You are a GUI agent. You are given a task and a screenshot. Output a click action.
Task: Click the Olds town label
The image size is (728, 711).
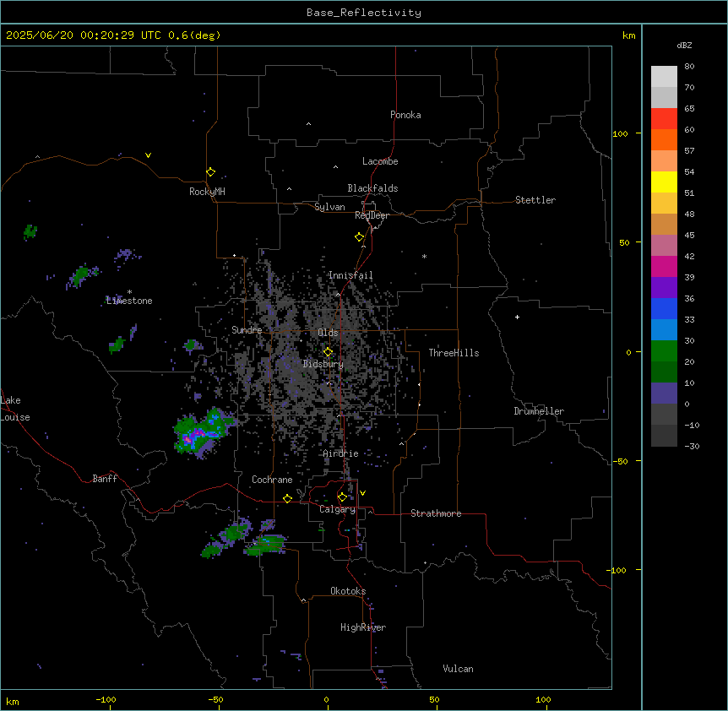tap(328, 333)
